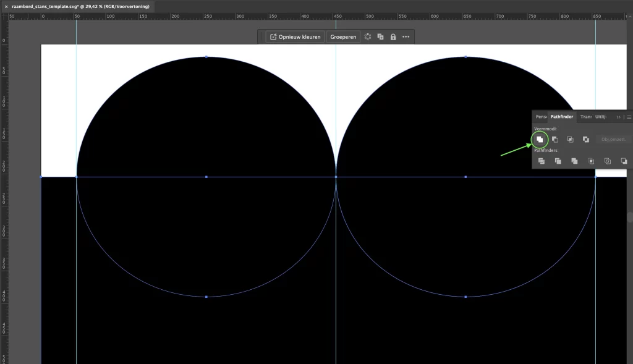Click the Intersect shape mode icon

[570, 140]
